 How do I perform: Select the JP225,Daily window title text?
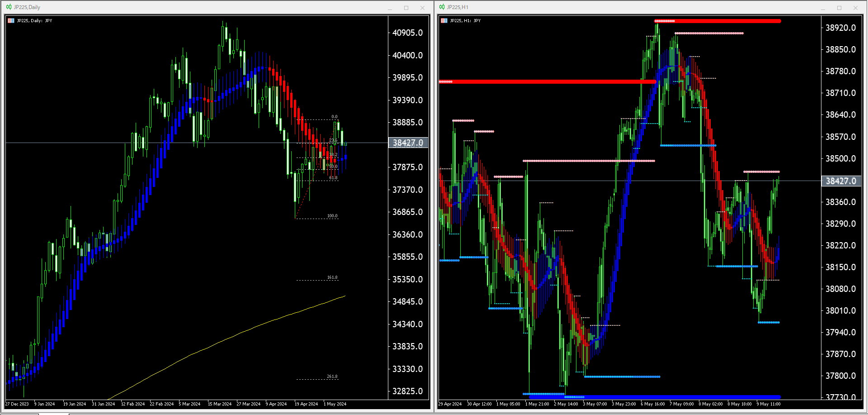click(x=27, y=7)
